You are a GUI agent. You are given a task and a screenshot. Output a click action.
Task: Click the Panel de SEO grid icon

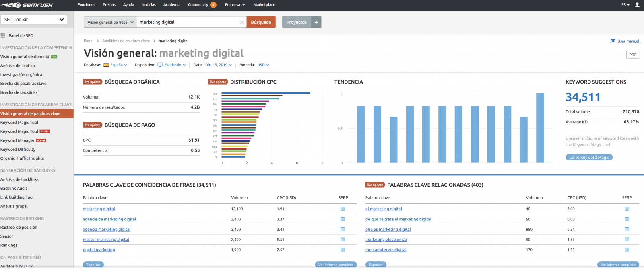click(3, 35)
